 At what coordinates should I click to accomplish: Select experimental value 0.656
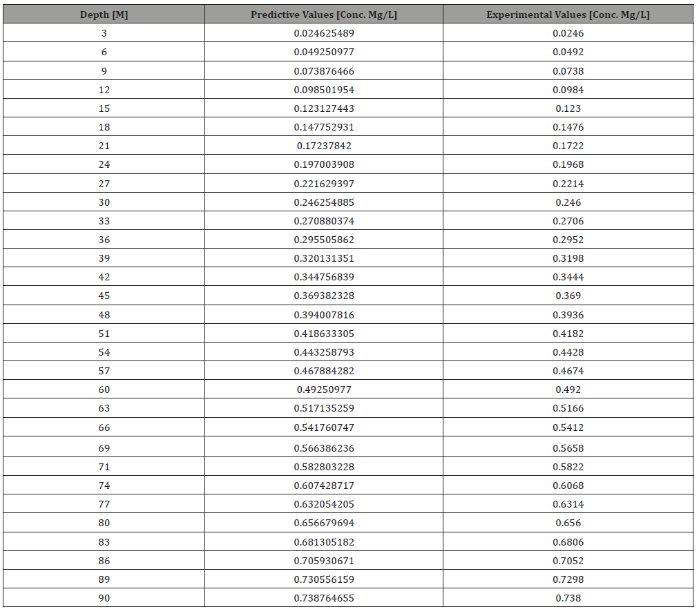coord(568,523)
